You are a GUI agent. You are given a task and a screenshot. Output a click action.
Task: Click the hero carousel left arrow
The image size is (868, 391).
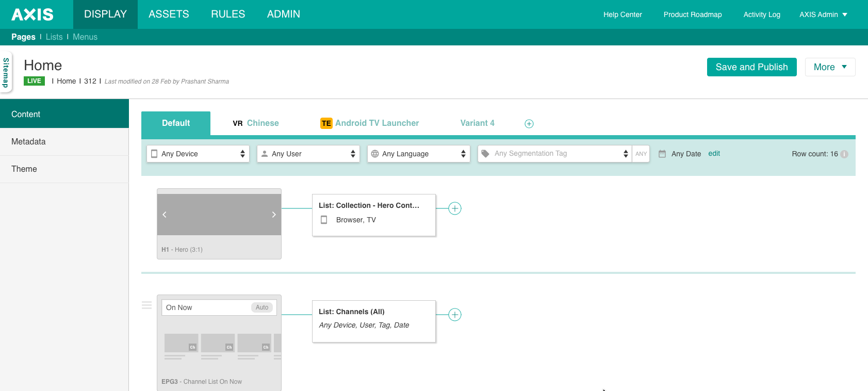165,215
